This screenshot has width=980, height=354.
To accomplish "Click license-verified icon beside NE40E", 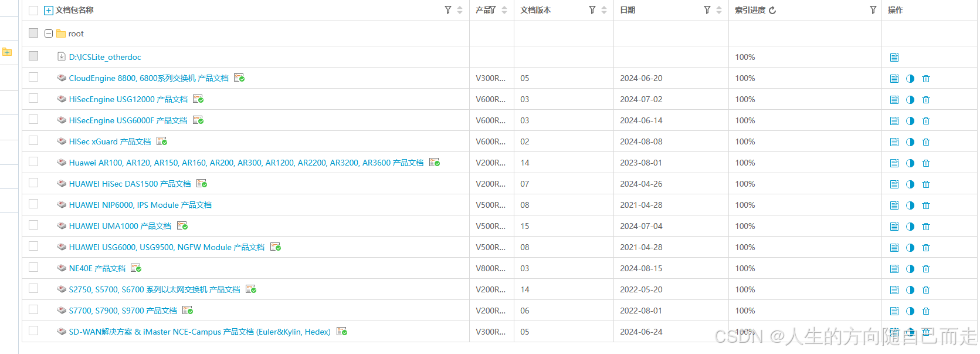I will (136, 268).
